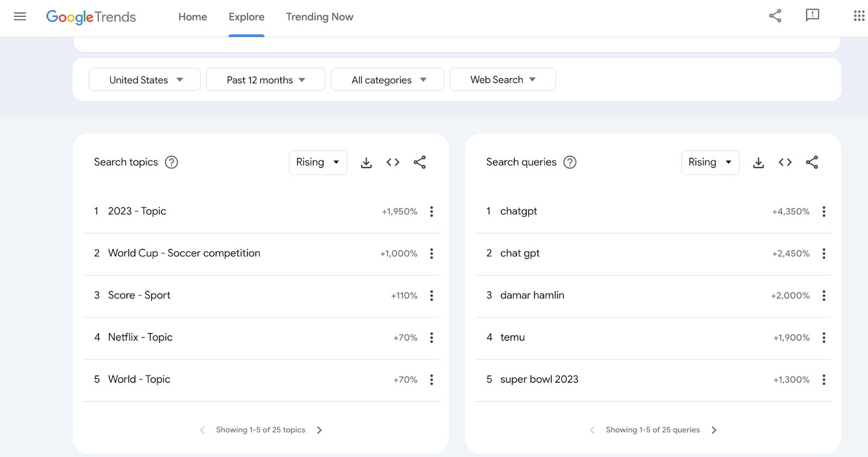Click the Search topics heading
This screenshot has height=457, width=868.
[x=126, y=162]
